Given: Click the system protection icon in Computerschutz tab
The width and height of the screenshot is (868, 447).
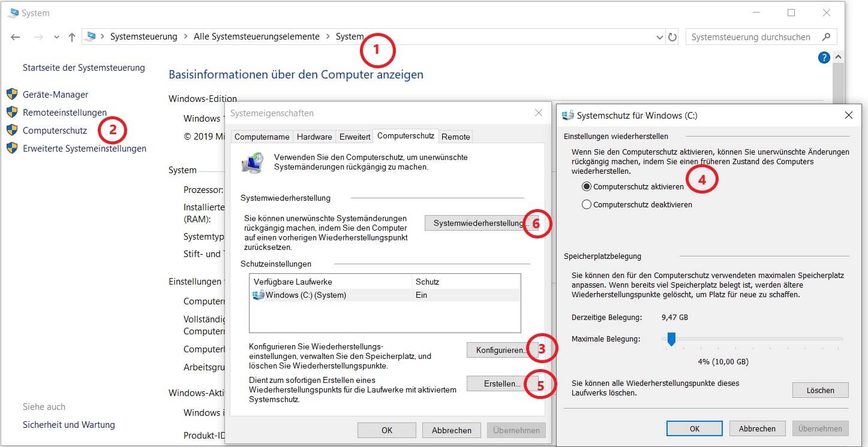Looking at the screenshot, I should tap(251, 163).
